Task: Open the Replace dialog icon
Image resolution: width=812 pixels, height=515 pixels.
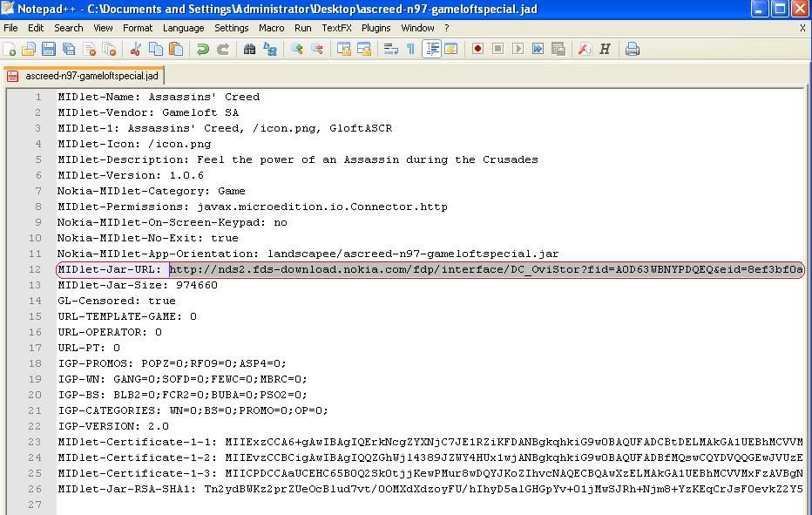Action: [270, 49]
